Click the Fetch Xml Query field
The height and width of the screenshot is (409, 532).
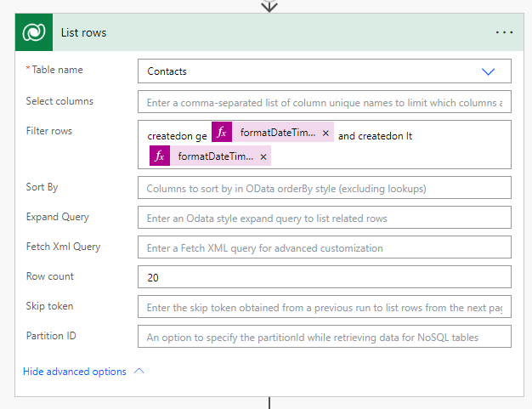pos(324,247)
